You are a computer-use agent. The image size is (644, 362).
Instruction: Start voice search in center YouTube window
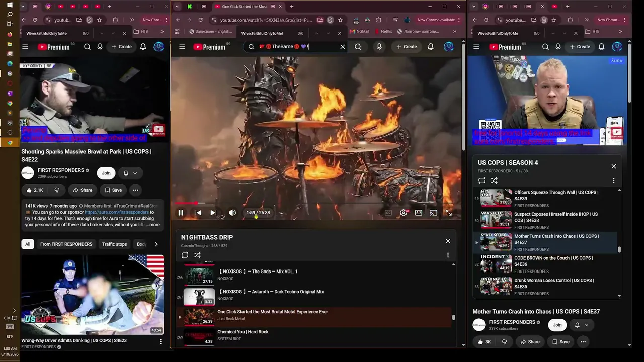click(379, 47)
